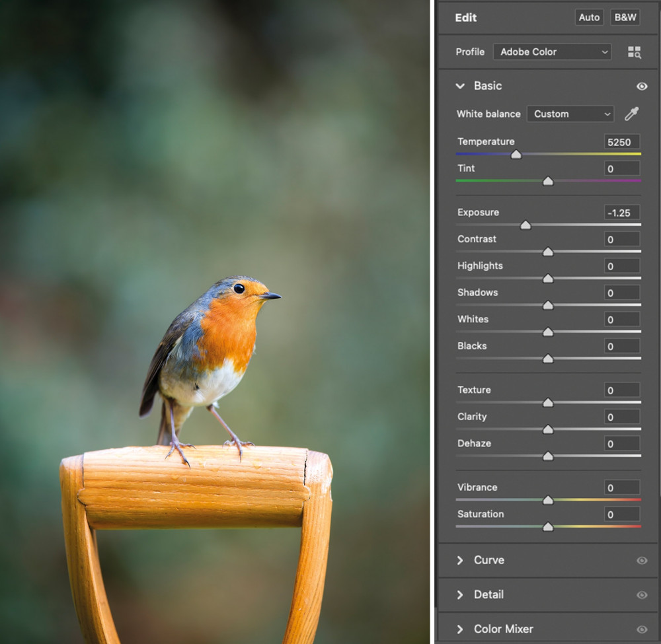This screenshot has height=644, width=661.
Task: Click the Temperature label
Action: (x=486, y=141)
